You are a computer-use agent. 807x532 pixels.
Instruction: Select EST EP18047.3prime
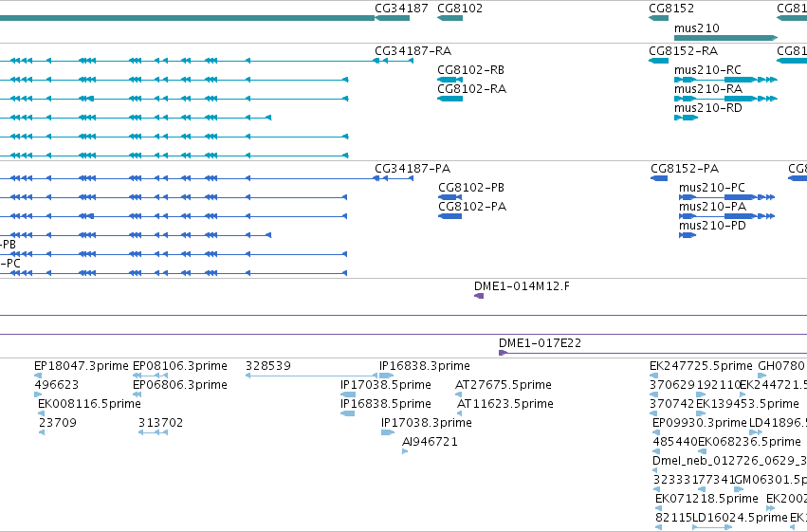coord(38,376)
